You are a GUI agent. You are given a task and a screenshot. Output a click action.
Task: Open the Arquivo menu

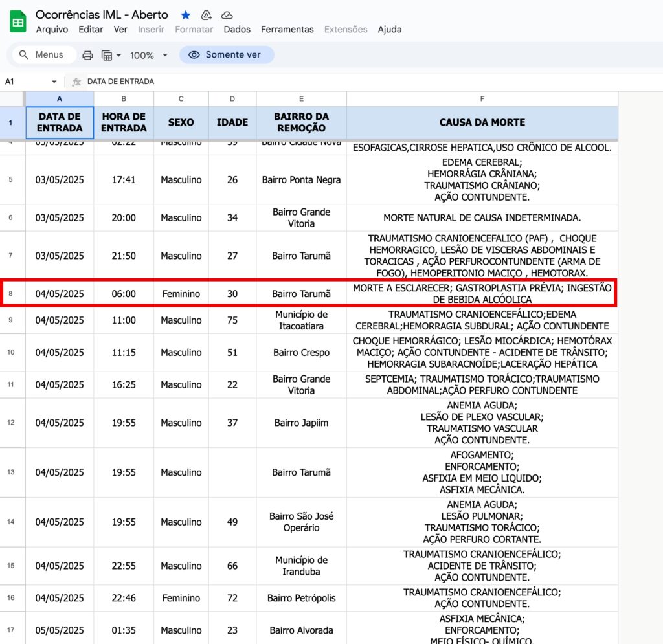[x=52, y=29]
